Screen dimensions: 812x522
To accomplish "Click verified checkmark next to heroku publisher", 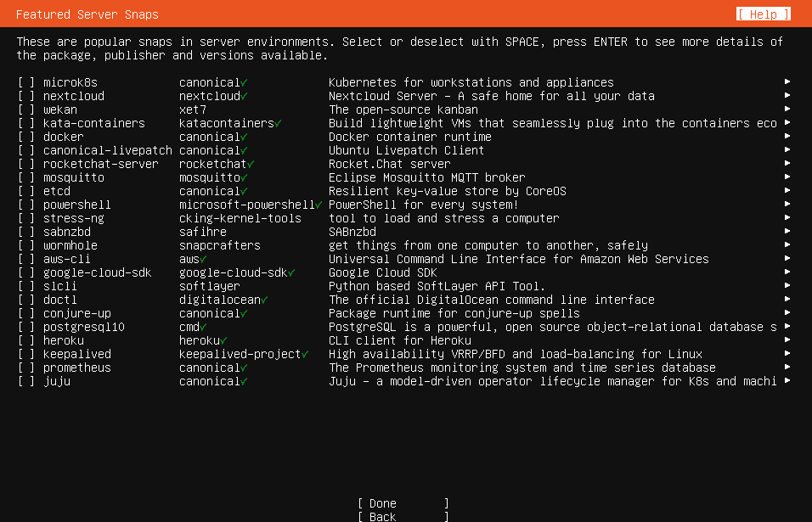I will point(223,341).
